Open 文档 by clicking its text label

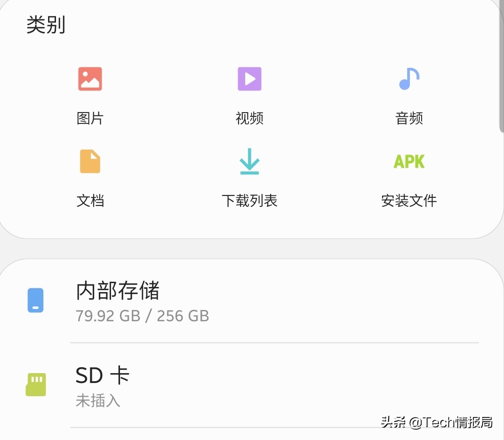(90, 201)
